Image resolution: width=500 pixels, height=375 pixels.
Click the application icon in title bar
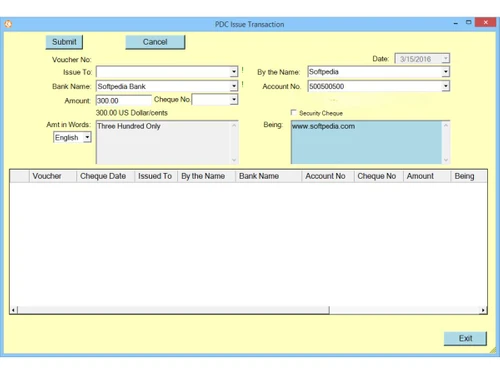pos(8,24)
